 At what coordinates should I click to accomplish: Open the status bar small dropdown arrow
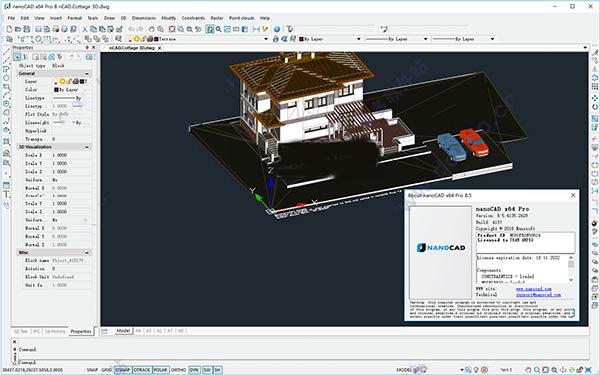(462, 370)
